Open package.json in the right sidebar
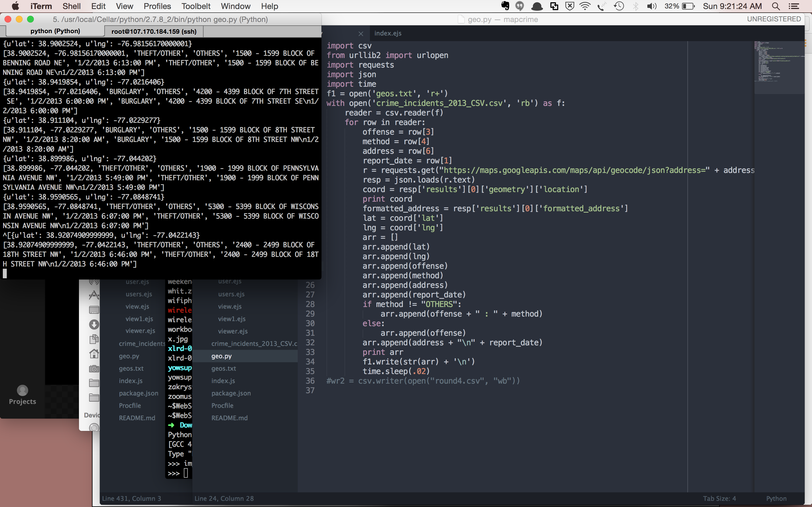Viewport: 812px width, 507px height. point(231,393)
